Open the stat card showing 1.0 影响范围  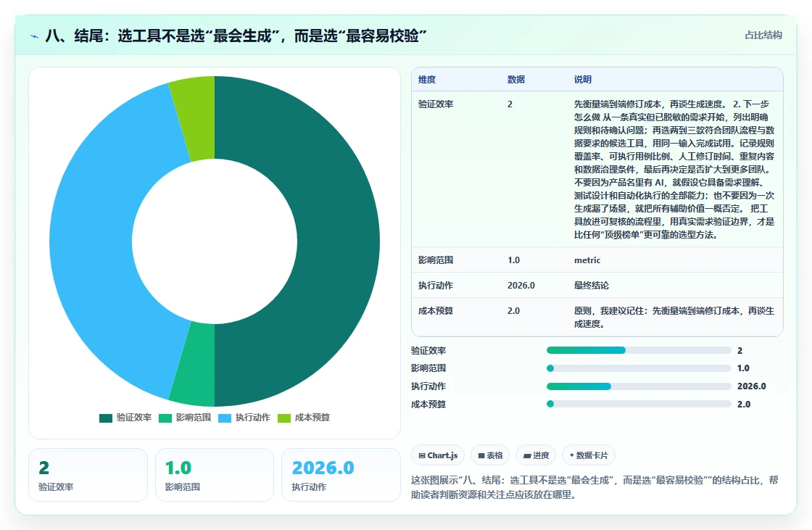click(215, 475)
